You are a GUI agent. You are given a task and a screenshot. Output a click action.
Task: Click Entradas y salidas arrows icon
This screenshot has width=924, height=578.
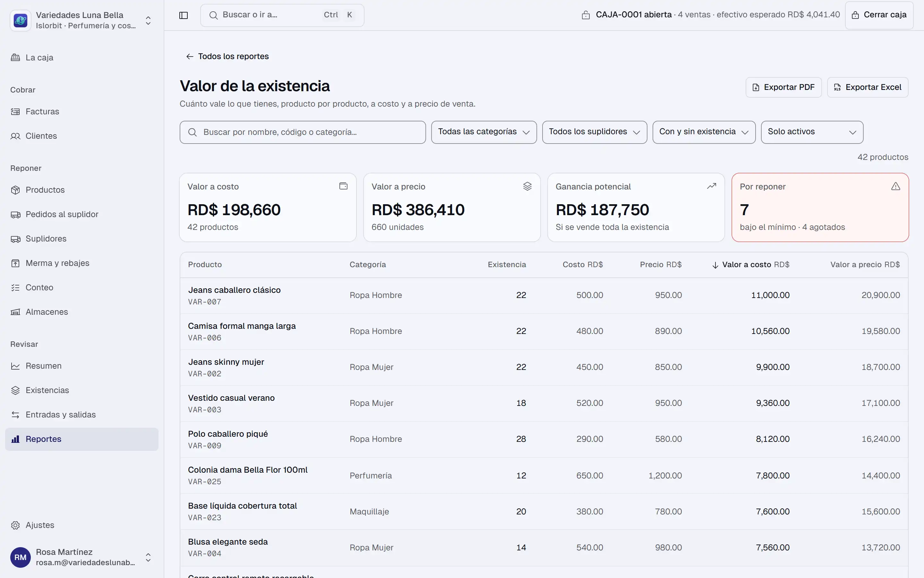point(15,415)
